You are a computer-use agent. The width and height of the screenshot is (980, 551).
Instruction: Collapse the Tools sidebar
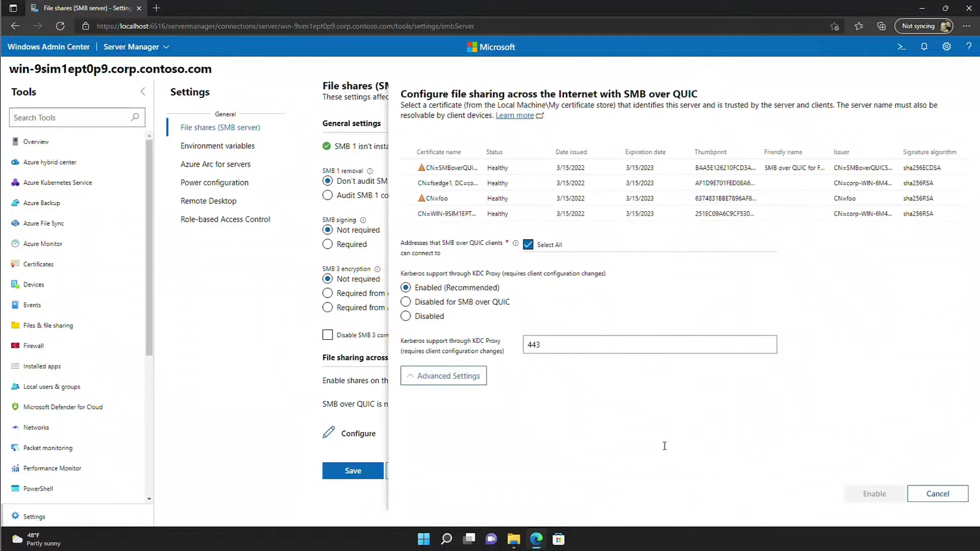tap(143, 91)
